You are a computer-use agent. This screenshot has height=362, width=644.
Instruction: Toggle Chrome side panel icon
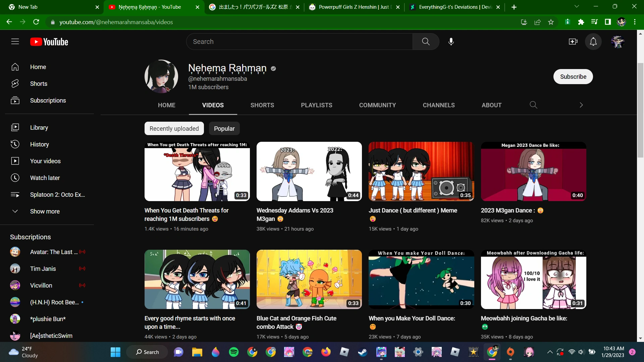(x=608, y=22)
